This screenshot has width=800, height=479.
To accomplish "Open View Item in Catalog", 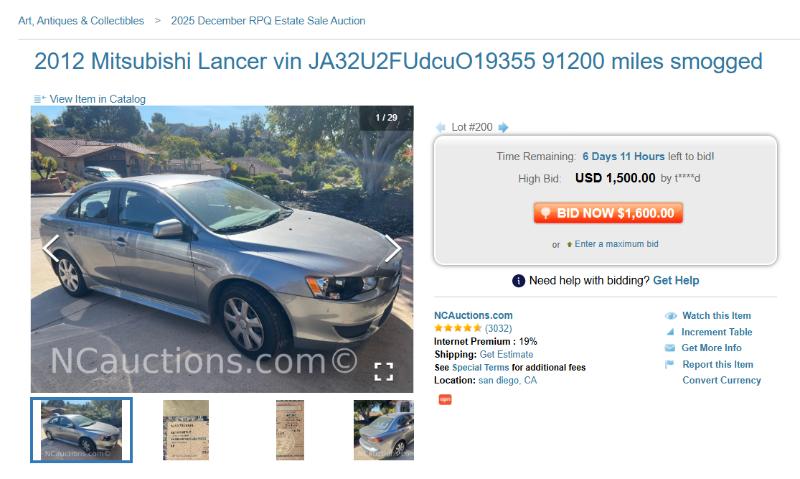I will 97,99.
